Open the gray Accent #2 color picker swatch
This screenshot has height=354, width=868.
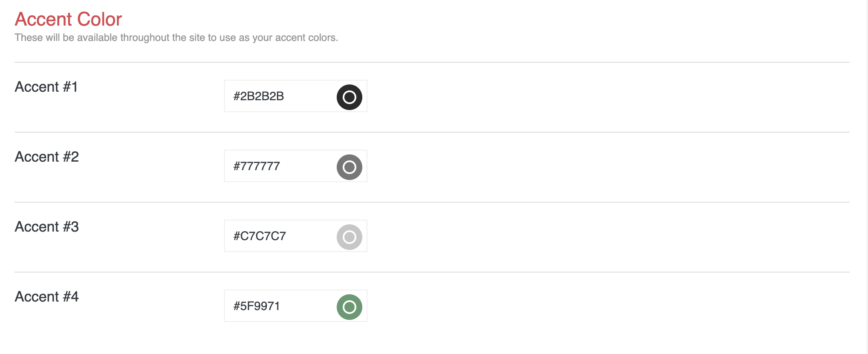pos(349,167)
